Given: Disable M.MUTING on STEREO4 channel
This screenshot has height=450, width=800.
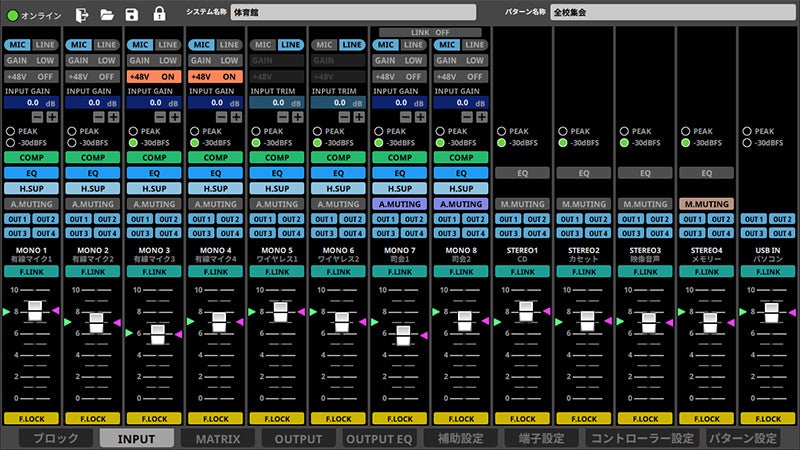Looking at the screenshot, I should (x=708, y=203).
